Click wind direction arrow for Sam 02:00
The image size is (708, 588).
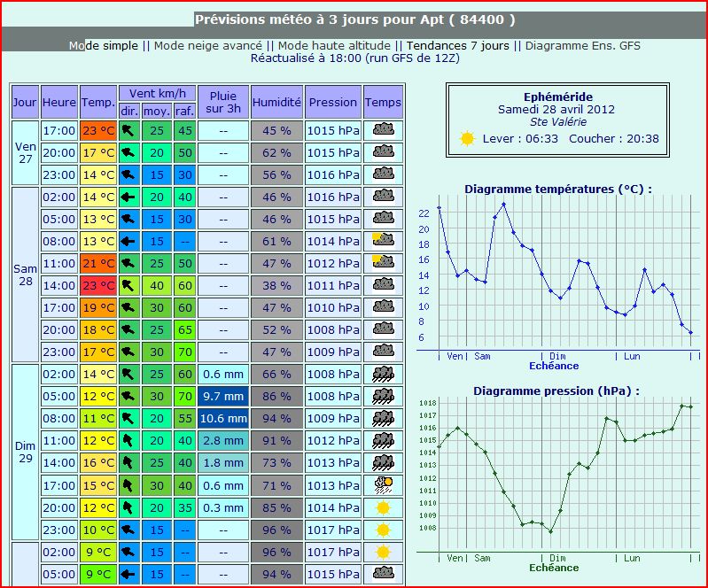128,197
